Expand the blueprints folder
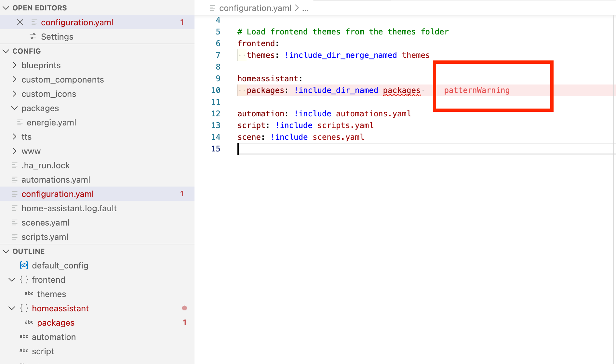The height and width of the screenshot is (364, 616). (14, 65)
